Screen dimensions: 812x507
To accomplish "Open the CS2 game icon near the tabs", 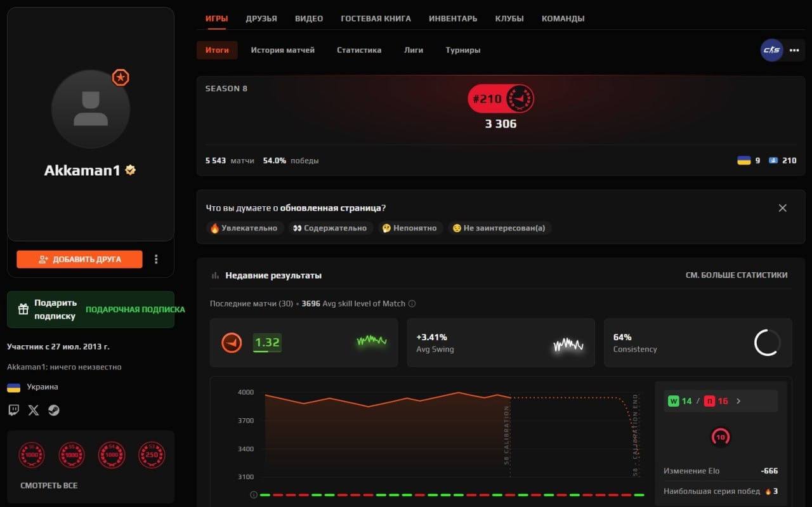I will coord(771,49).
